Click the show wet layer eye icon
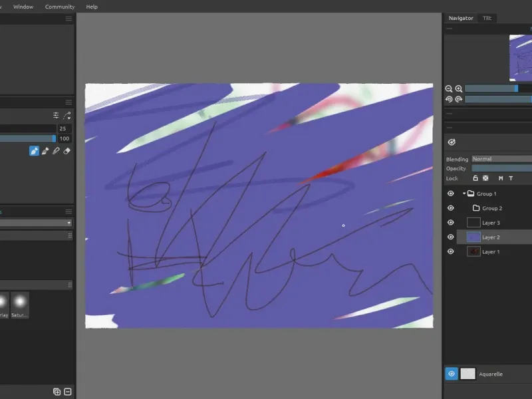 (x=452, y=142)
